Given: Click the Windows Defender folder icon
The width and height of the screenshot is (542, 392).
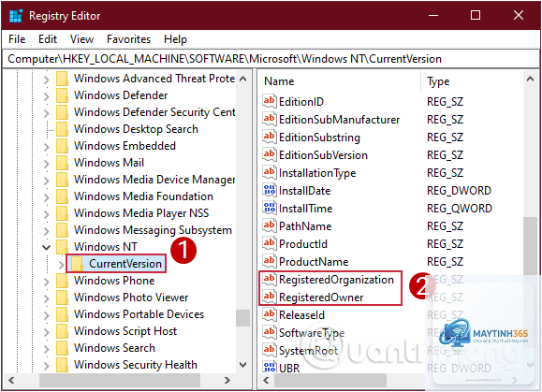Looking at the screenshot, I should 62,95.
